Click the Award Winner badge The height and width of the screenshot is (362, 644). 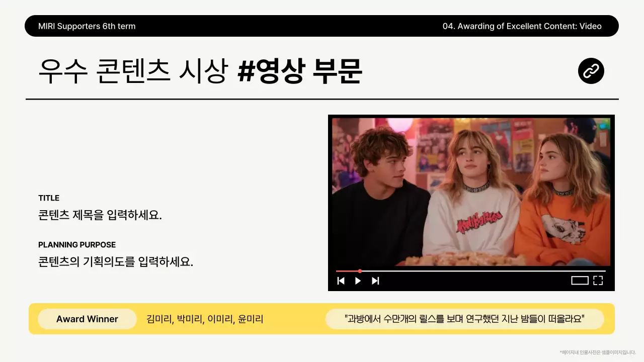87,319
